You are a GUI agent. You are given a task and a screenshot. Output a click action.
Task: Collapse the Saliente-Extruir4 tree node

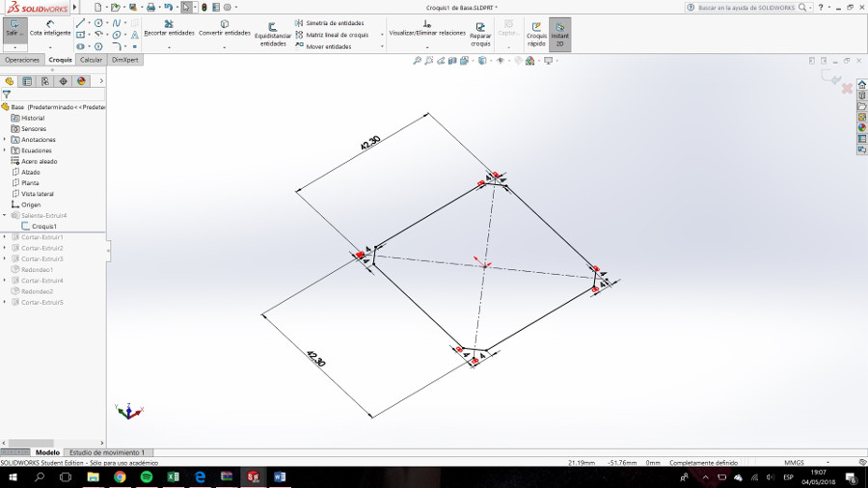point(5,215)
